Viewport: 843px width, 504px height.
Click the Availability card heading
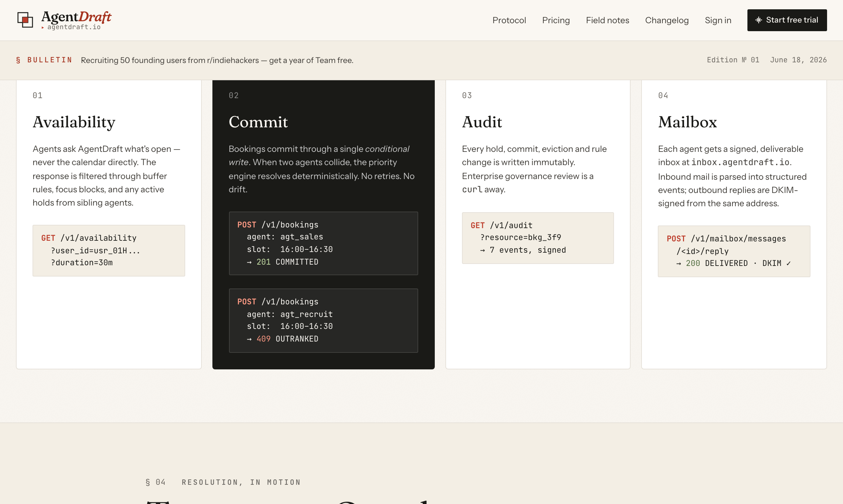coord(74,122)
